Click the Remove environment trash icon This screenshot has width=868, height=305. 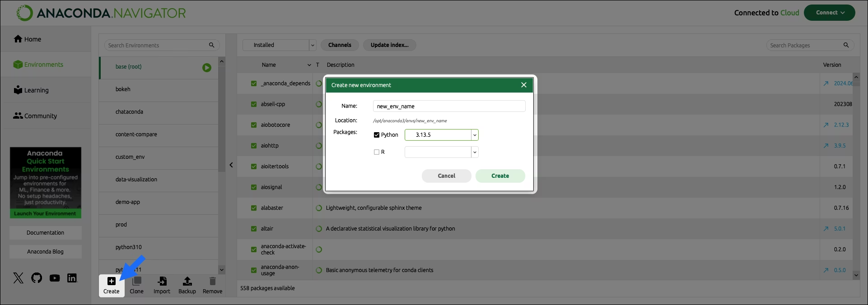coord(212,282)
